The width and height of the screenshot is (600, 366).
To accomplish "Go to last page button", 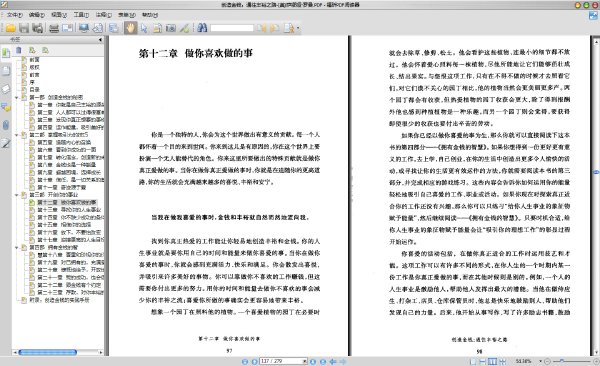I will (323, 361).
